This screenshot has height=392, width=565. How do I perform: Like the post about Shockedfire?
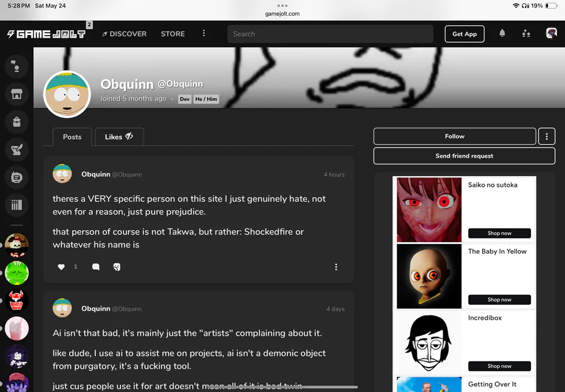[62, 267]
